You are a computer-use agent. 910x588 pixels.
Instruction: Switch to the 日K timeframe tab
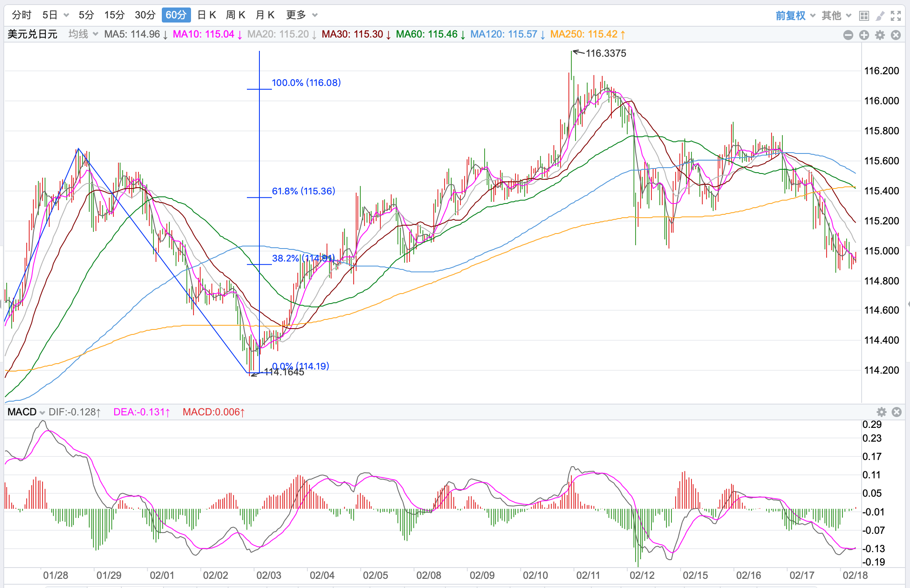click(206, 15)
